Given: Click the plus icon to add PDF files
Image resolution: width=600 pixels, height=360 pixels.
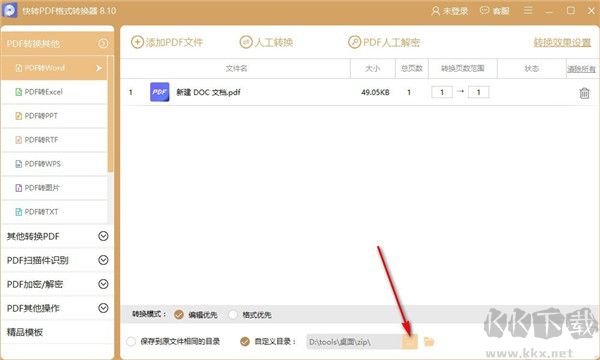Looking at the screenshot, I should (x=137, y=42).
